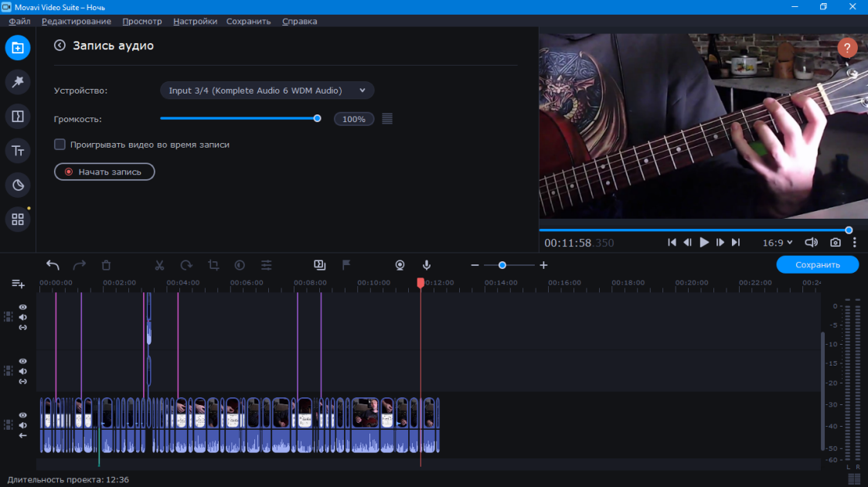868x487 pixels.
Task: Open the Import files sidebar tab
Action: coord(18,48)
